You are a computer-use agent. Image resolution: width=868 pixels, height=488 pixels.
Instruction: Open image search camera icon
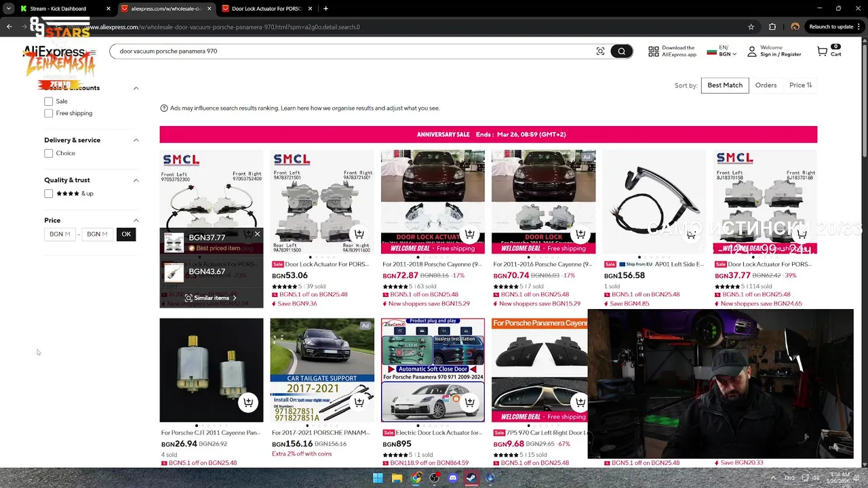pyautogui.click(x=600, y=52)
